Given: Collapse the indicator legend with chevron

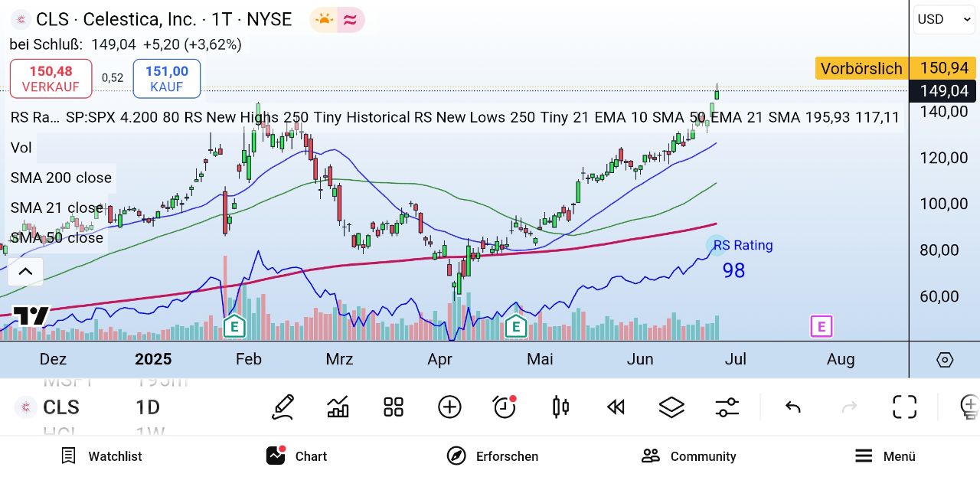Looking at the screenshot, I should 24,271.
